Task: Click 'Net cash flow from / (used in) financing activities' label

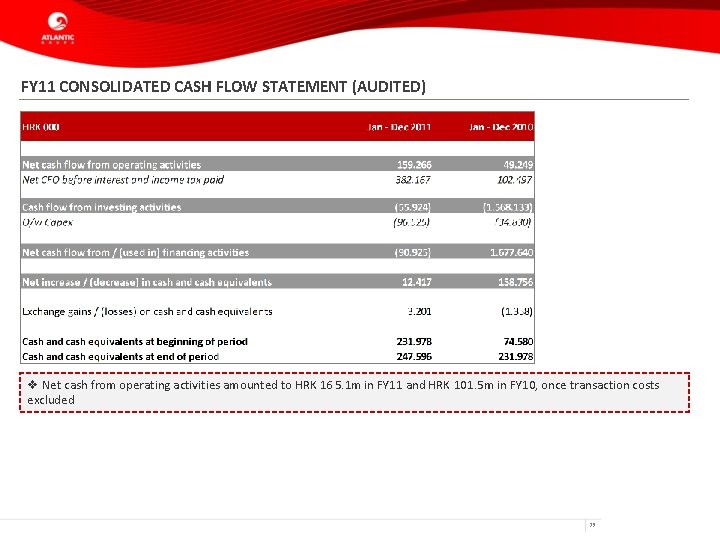Action: point(135,252)
